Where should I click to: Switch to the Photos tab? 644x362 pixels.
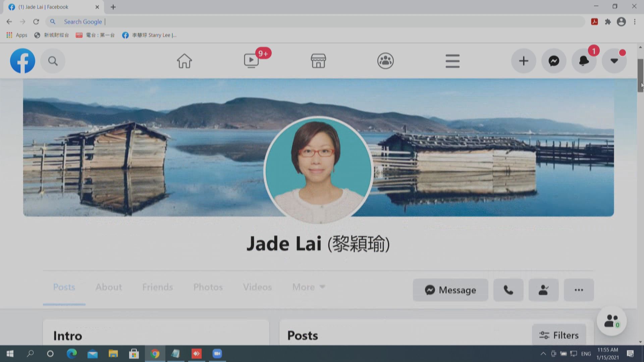click(x=208, y=287)
